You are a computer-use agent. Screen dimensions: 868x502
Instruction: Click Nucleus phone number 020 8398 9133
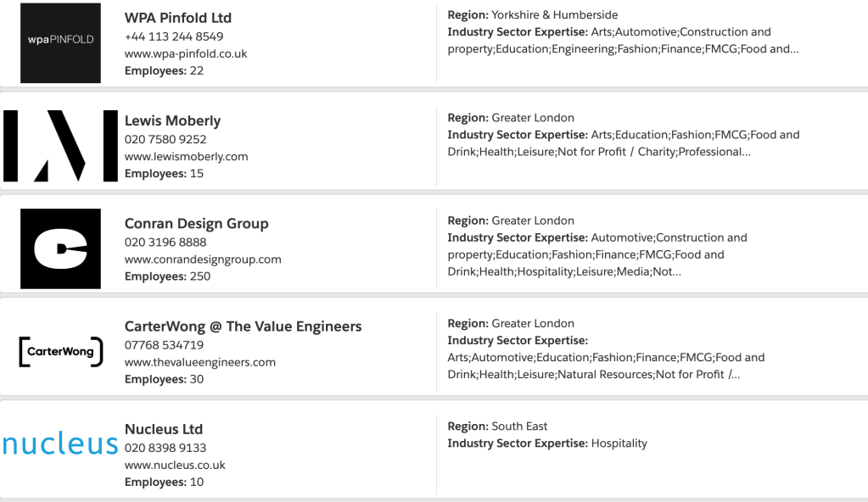[165, 448]
